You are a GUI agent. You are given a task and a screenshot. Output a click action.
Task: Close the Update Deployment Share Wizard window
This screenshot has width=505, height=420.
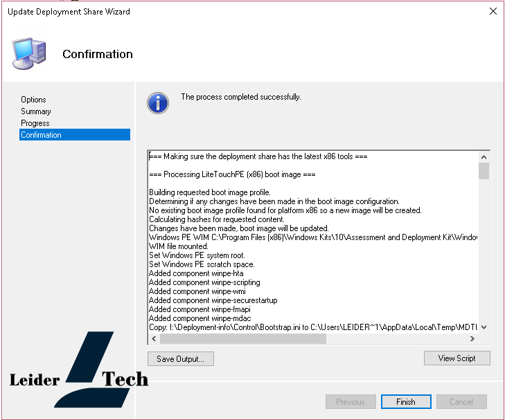[x=493, y=11]
